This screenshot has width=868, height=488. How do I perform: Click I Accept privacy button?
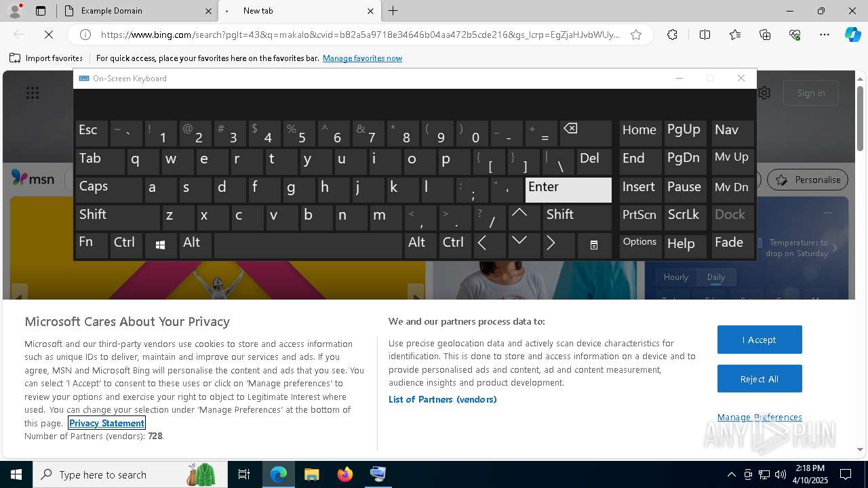click(759, 340)
